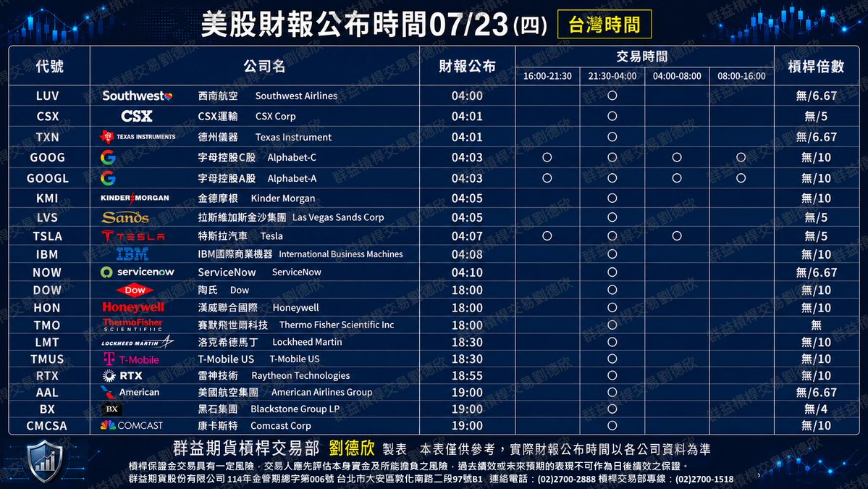This screenshot has width=868, height=489.
Task: Select the 槓桿倍數 column header
Action: click(x=816, y=67)
